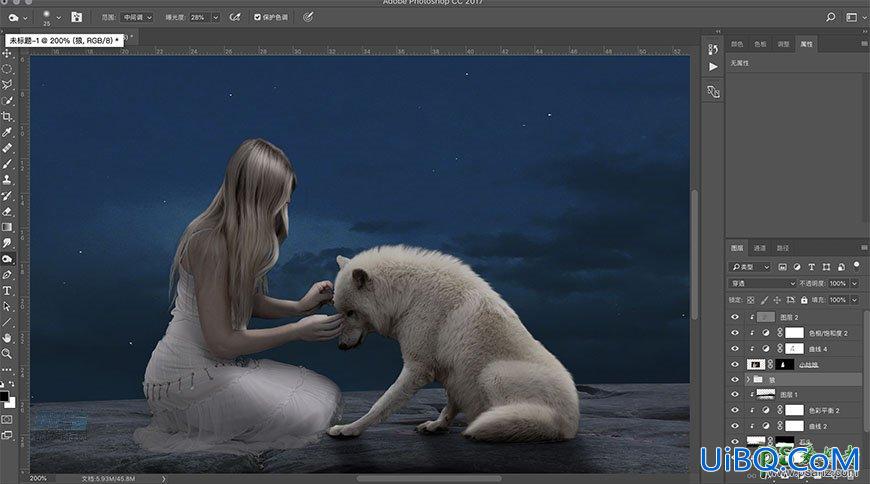Hide the 色彩平衡 2 layer
Screen dimensions: 870x484
tap(735, 410)
